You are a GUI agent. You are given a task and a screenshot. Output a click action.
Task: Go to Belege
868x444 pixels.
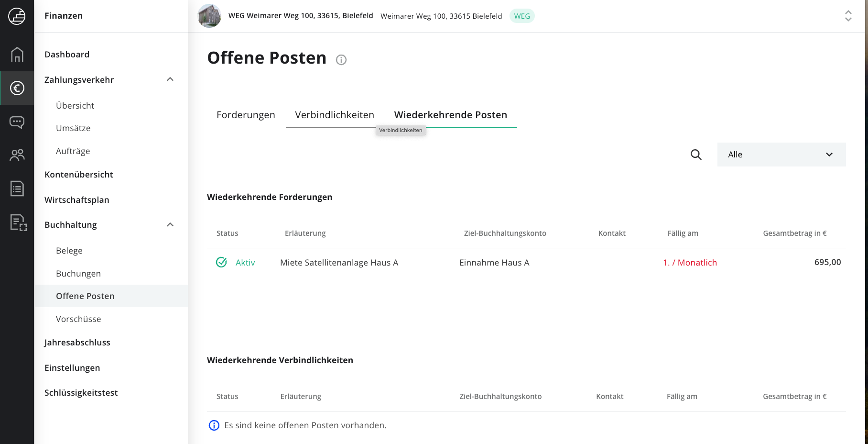point(69,251)
